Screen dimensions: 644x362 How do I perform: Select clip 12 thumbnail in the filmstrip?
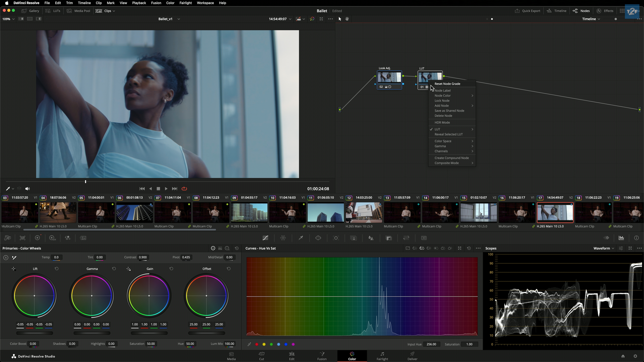pos(364,213)
